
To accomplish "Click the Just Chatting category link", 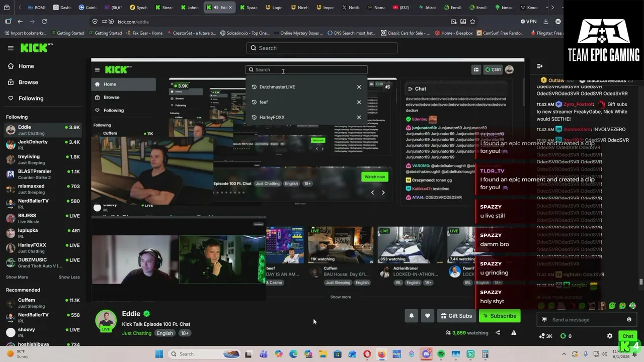I will [136, 333].
